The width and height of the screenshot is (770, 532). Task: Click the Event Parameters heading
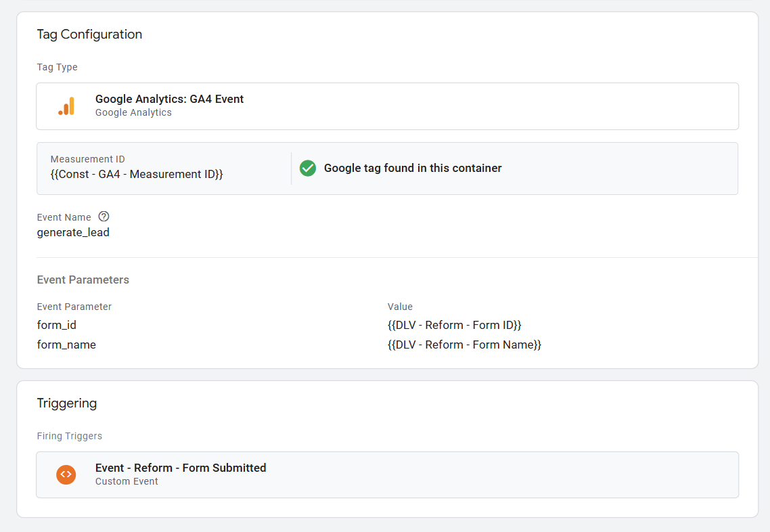83,280
